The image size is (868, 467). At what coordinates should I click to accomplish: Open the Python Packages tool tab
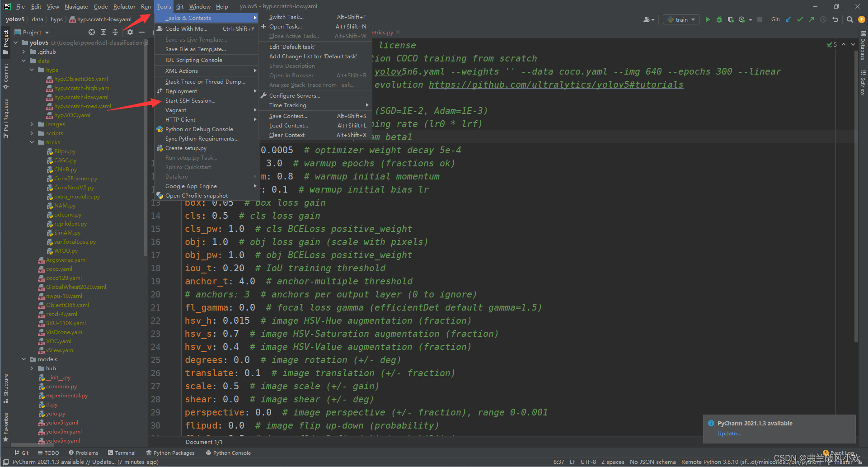tap(170, 453)
